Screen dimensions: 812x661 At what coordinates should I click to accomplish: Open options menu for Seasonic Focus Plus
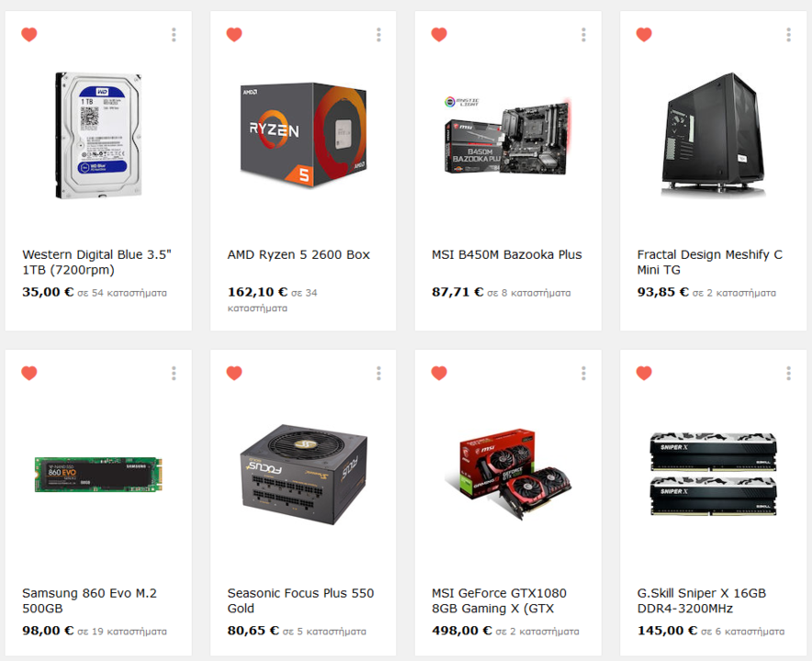(379, 374)
